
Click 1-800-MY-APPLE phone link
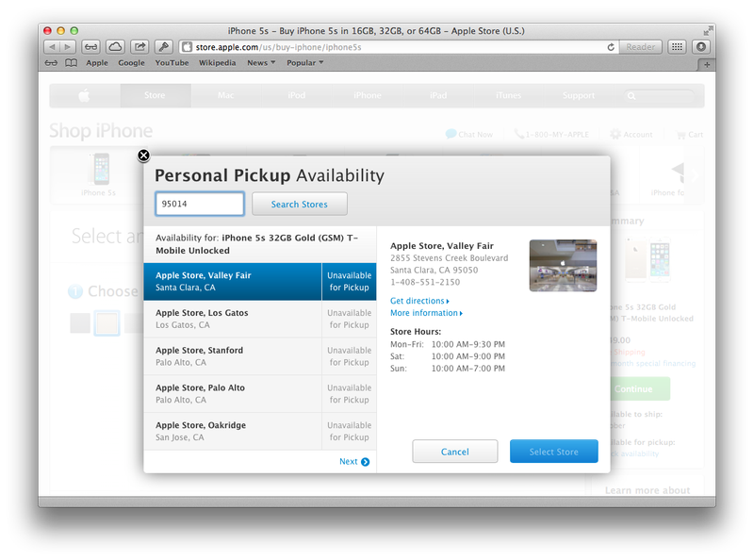[551, 134]
